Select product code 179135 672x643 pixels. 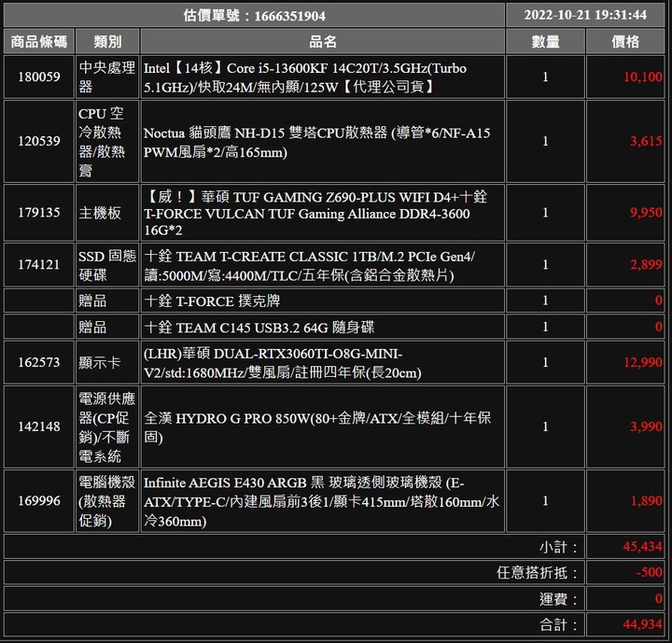click(x=39, y=212)
